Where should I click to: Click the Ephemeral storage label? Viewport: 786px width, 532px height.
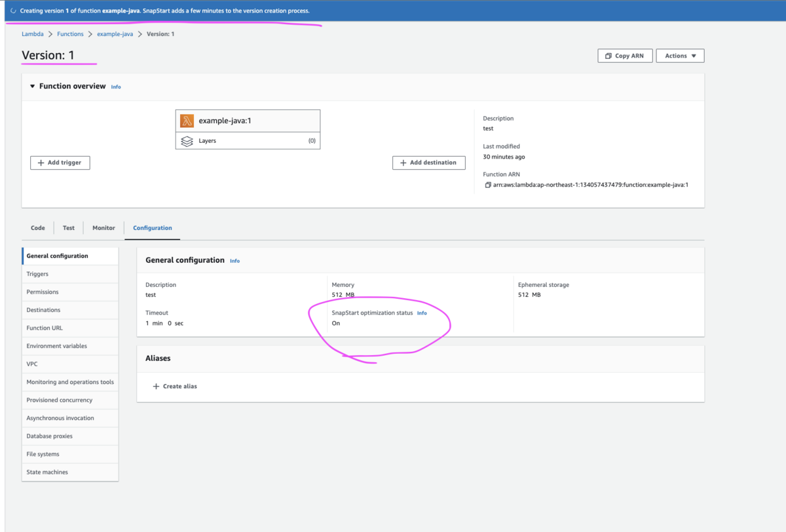coord(543,285)
